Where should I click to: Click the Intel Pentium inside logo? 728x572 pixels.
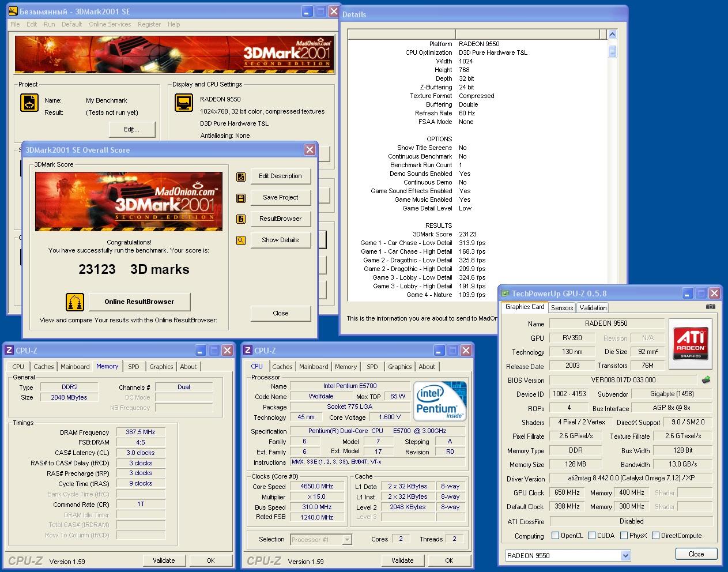coord(440,401)
